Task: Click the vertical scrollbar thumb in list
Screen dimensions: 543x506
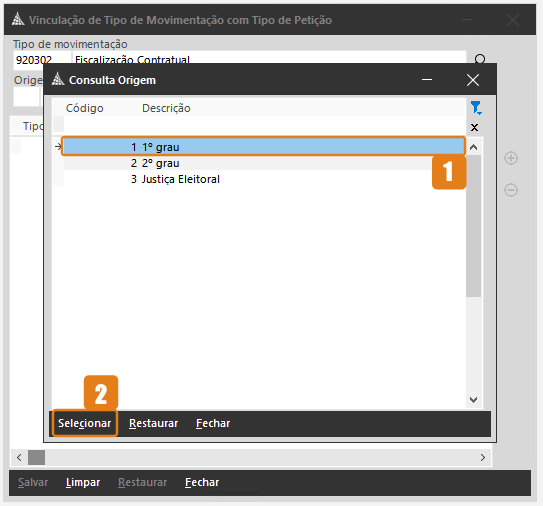Action: (473, 226)
